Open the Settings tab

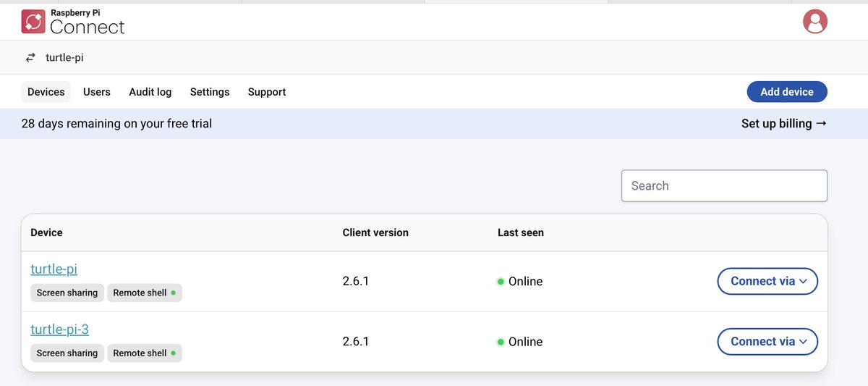coord(210,92)
